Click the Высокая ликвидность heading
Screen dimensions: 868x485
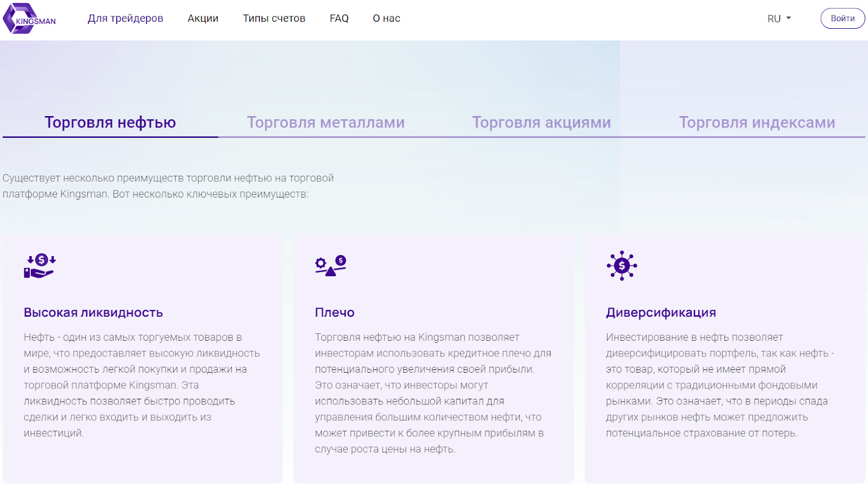(93, 312)
